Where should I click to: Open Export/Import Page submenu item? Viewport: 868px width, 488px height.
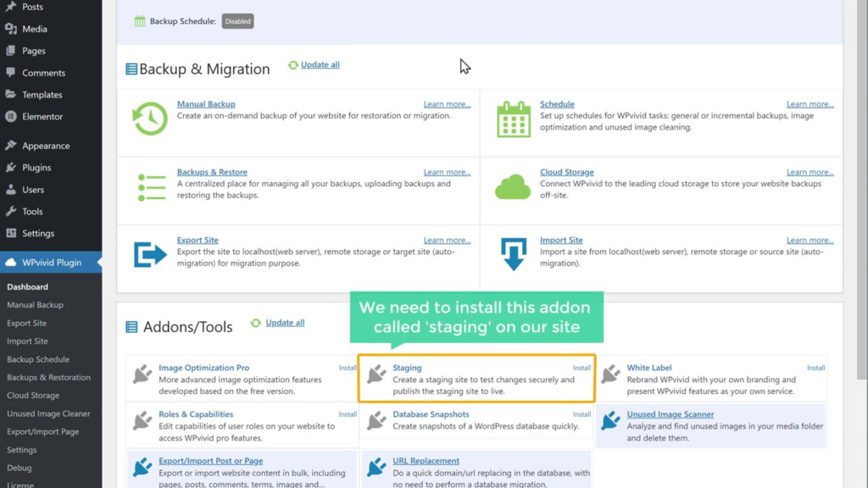(x=42, y=431)
